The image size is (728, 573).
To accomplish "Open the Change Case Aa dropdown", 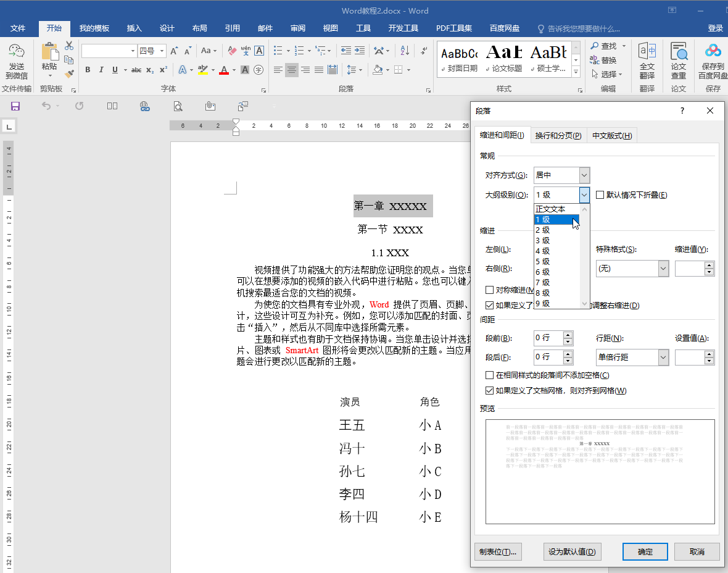I will click(x=209, y=51).
